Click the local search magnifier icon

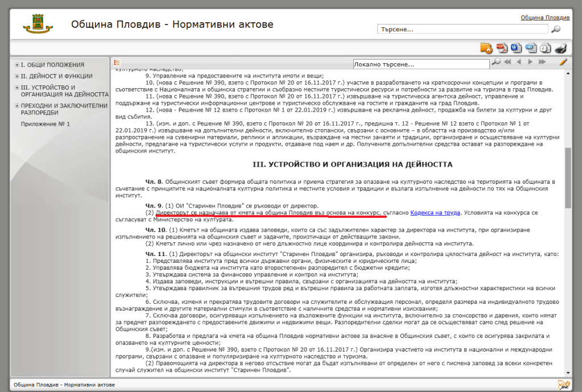496,62
